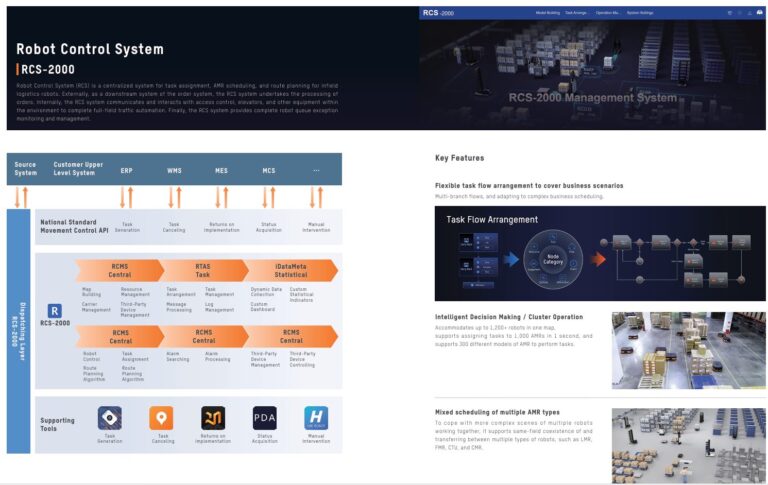This screenshot has height=485, width=768.
Task: Click the user avatar icon in RCS top bar
Action: [x=759, y=13]
